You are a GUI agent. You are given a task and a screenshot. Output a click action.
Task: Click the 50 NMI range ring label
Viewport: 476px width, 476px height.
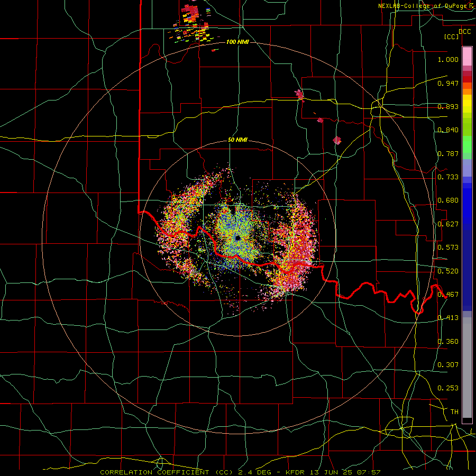pyautogui.click(x=237, y=140)
